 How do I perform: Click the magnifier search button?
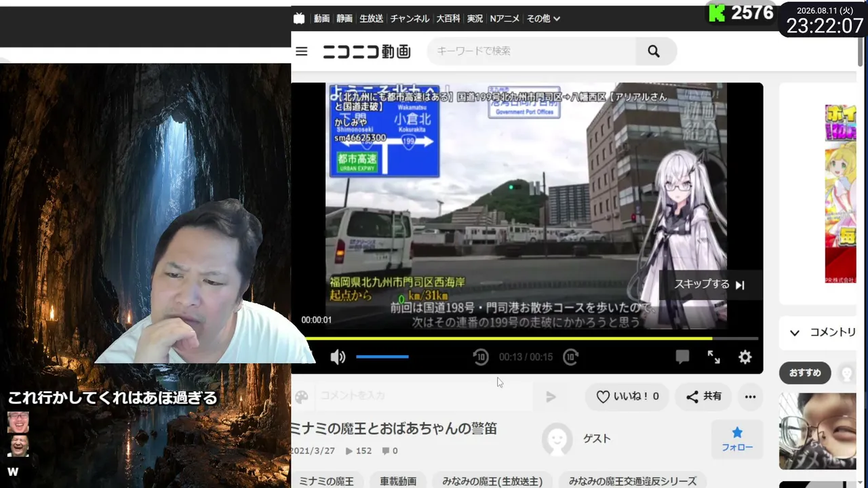point(654,52)
